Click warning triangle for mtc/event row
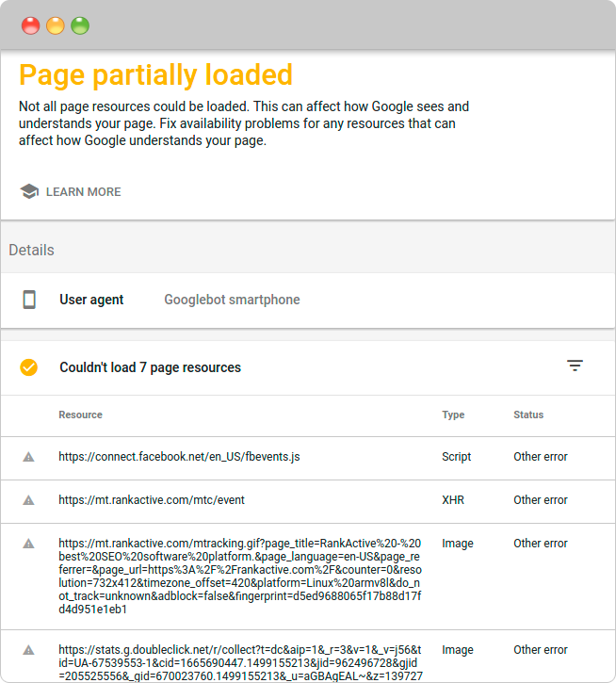Viewport: 616px width, 683px height. [x=28, y=500]
